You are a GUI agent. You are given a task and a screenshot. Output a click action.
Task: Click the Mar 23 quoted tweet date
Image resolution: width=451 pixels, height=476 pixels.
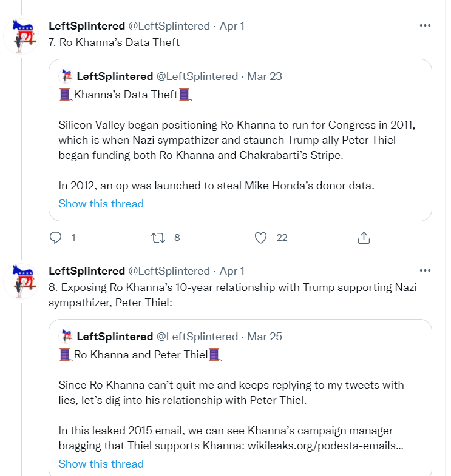pos(265,76)
